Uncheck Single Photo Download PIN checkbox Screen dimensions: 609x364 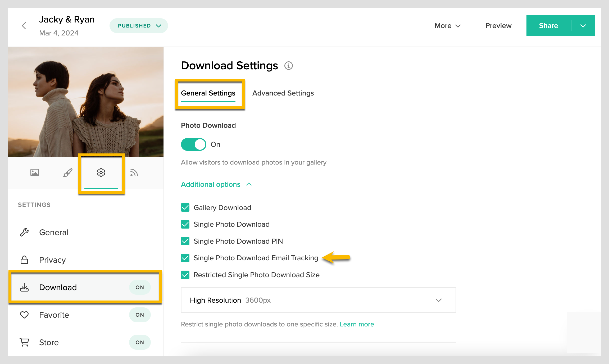pyautogui.click(x=185, y=241)
